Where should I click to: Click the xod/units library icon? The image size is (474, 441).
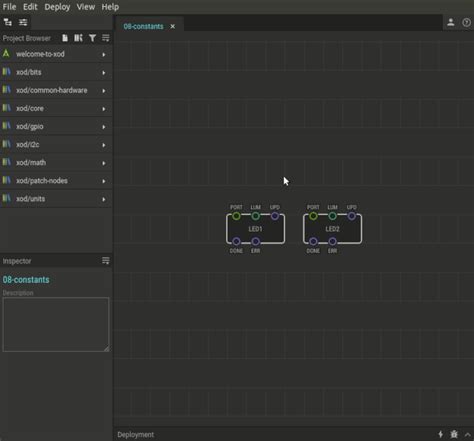(x=6, y=198)
